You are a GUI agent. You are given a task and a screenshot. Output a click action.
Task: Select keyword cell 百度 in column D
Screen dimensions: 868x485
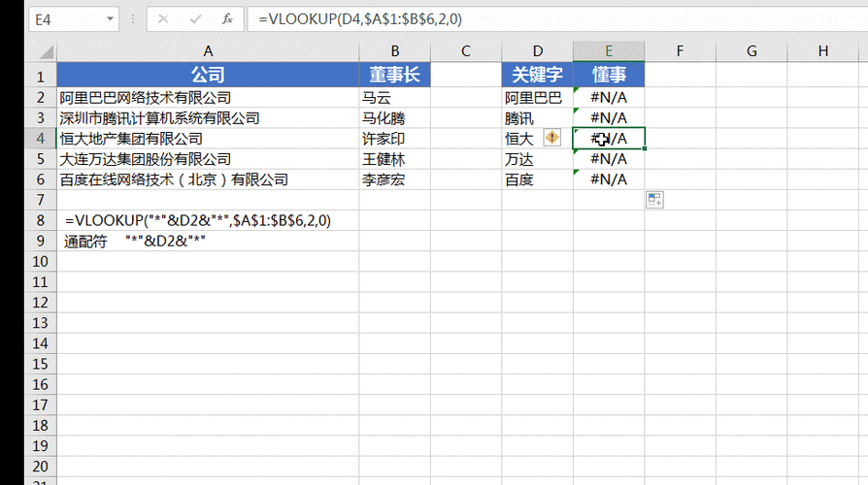(538, 179)
